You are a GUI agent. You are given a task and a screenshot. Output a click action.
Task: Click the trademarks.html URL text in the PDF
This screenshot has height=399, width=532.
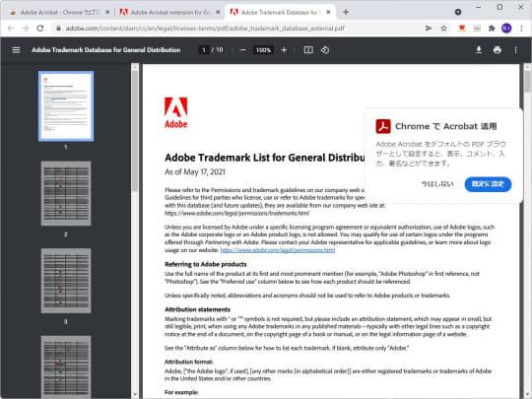[236, 214]
